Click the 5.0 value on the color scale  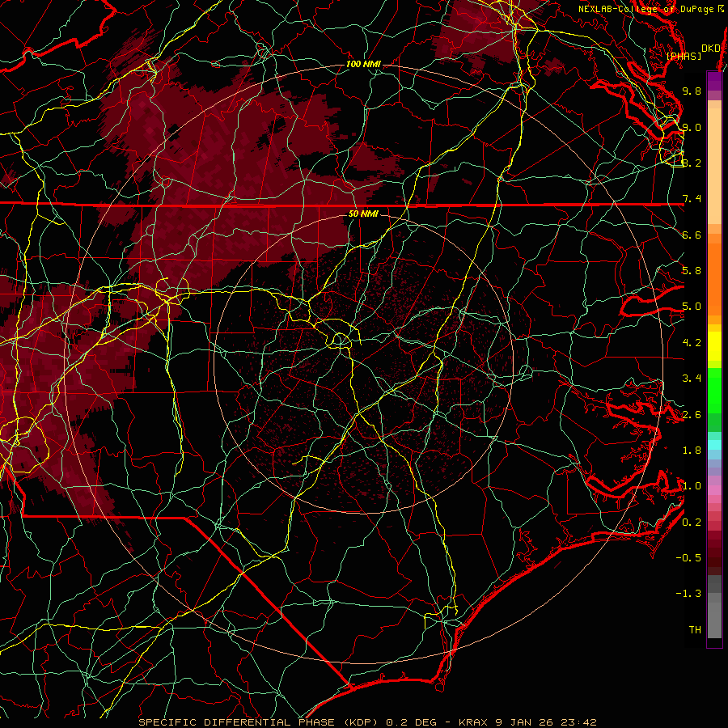[x=692, y=307]
